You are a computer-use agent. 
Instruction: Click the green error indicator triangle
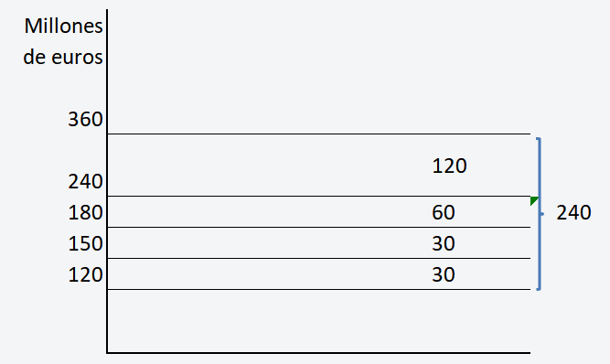pos(533,200)
